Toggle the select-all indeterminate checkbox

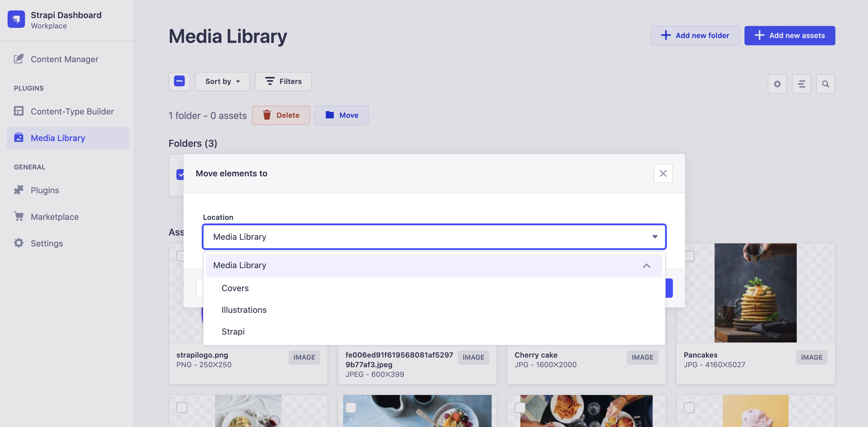tap(179, 81)
